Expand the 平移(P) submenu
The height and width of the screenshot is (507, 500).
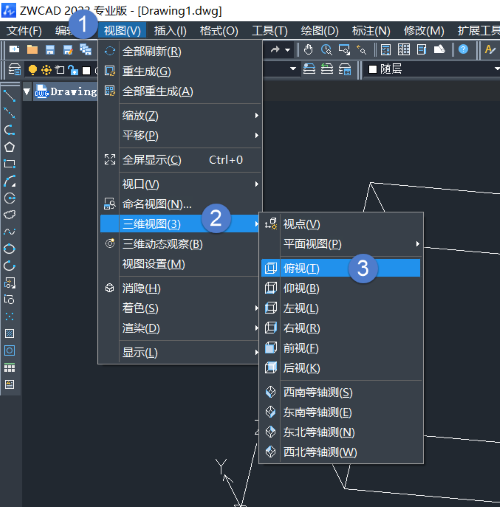tap(180, 135)
